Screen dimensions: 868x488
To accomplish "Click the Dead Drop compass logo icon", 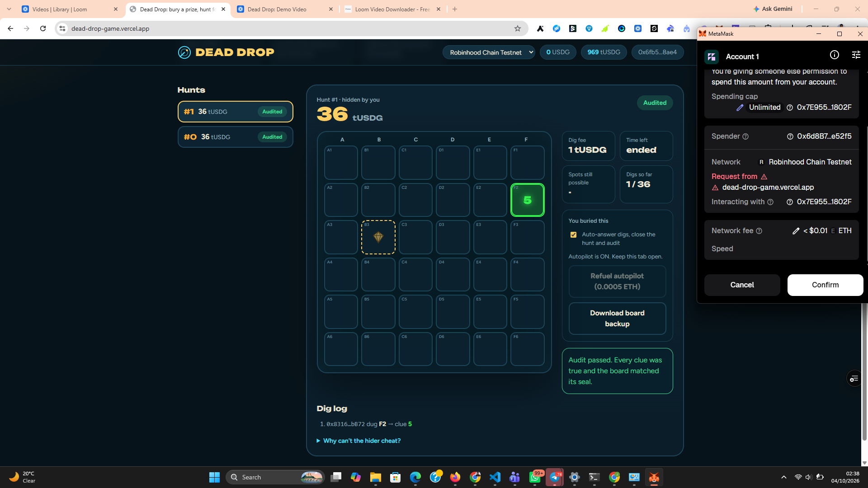I will [x=184, y=52].
